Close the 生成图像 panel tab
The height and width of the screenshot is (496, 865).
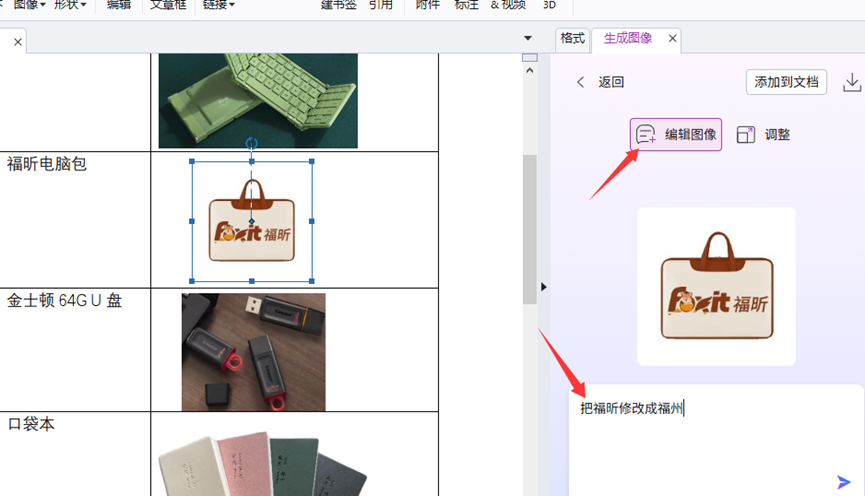point(673,39)
